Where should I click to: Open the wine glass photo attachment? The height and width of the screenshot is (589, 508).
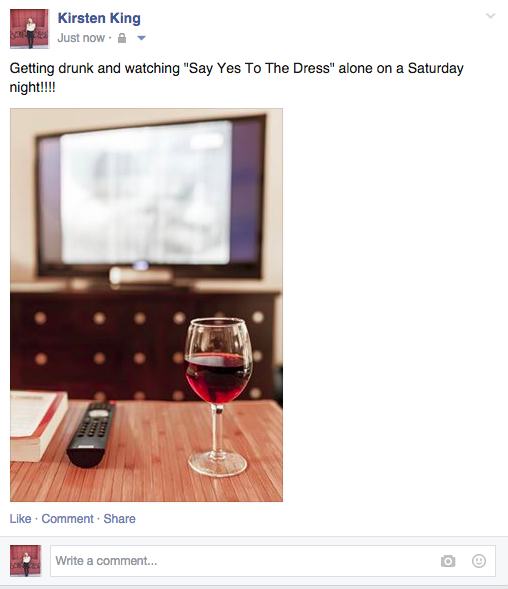coord(147,305)
